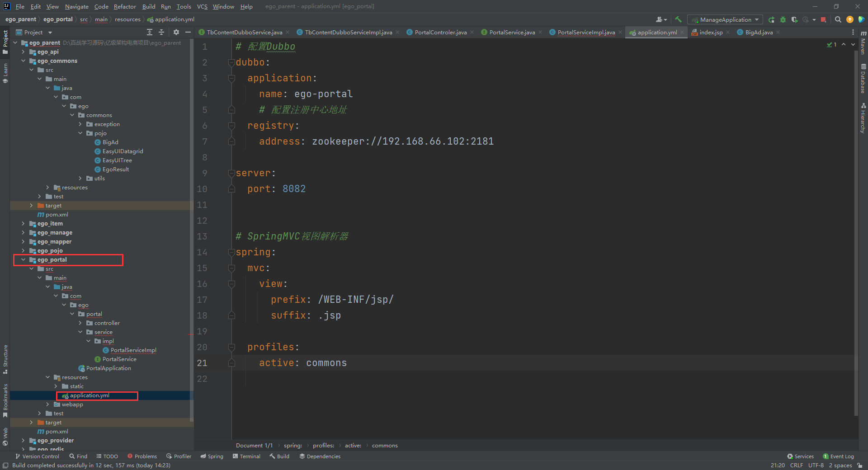Open the Database tool window
Screen dimensions: 868x470
(x=863, y=79)
